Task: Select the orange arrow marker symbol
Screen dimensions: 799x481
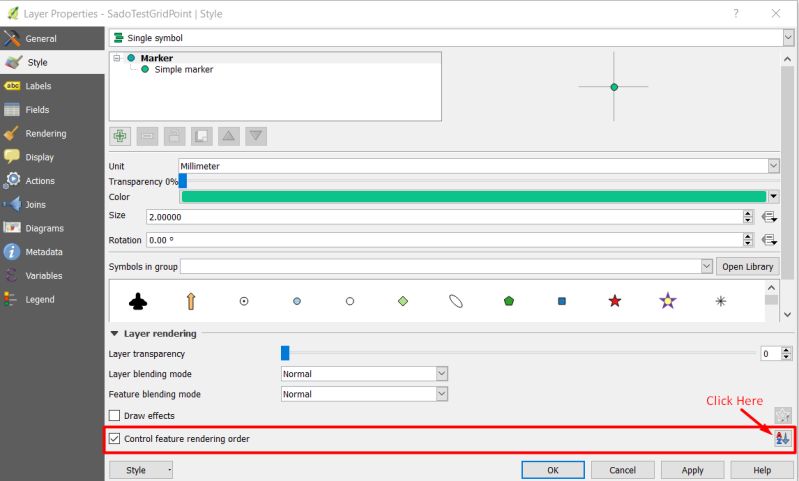Action: (x=191, y=301)
